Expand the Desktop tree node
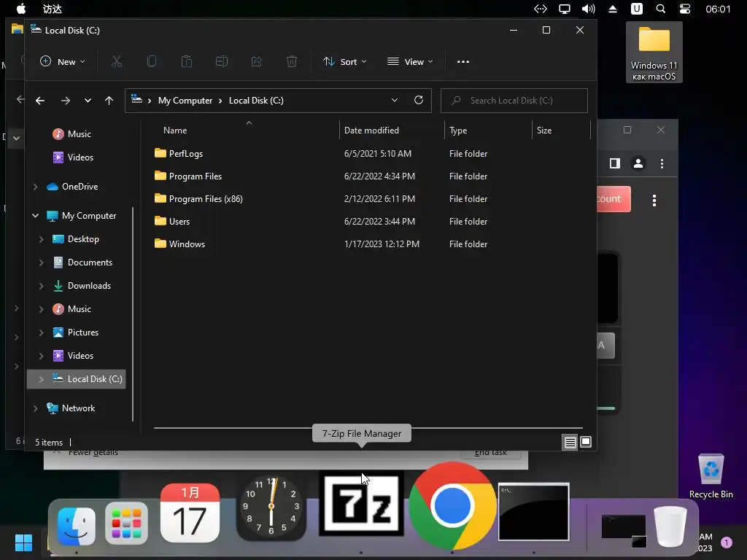 [41, 239]
